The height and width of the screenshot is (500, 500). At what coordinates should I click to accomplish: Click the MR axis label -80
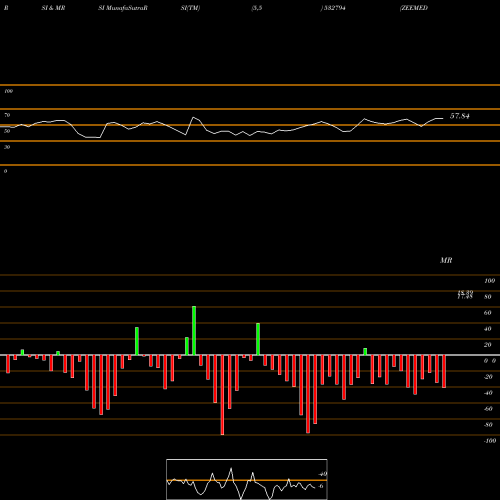pos(488,425)
